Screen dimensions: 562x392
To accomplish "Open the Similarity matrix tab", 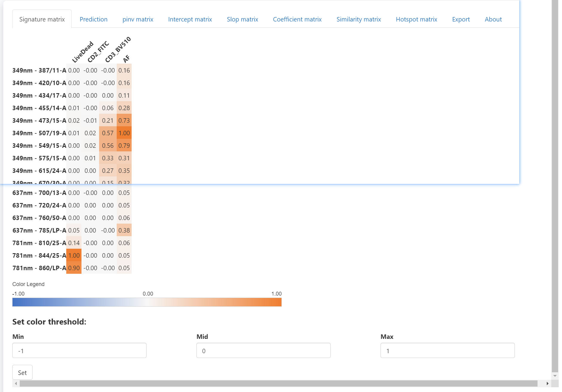I will click(x=358, y=19).
